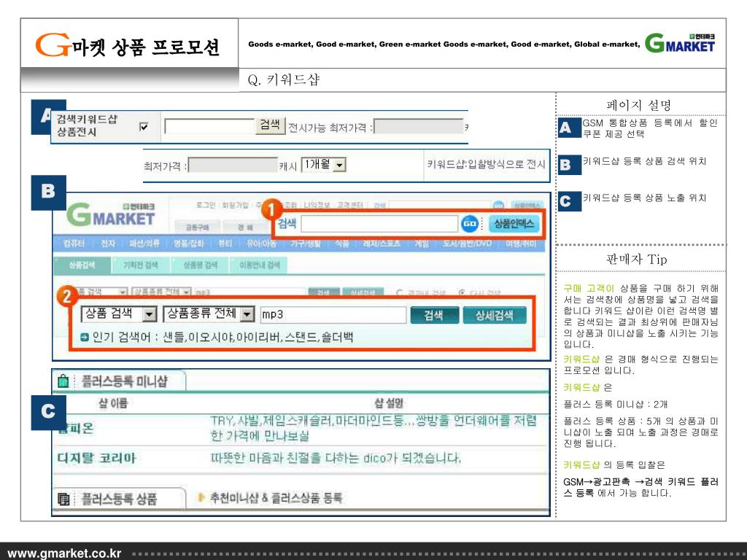Click the popular keyword 이오시야
Viewport: 747px width, 560px height.
coord(211,338)
